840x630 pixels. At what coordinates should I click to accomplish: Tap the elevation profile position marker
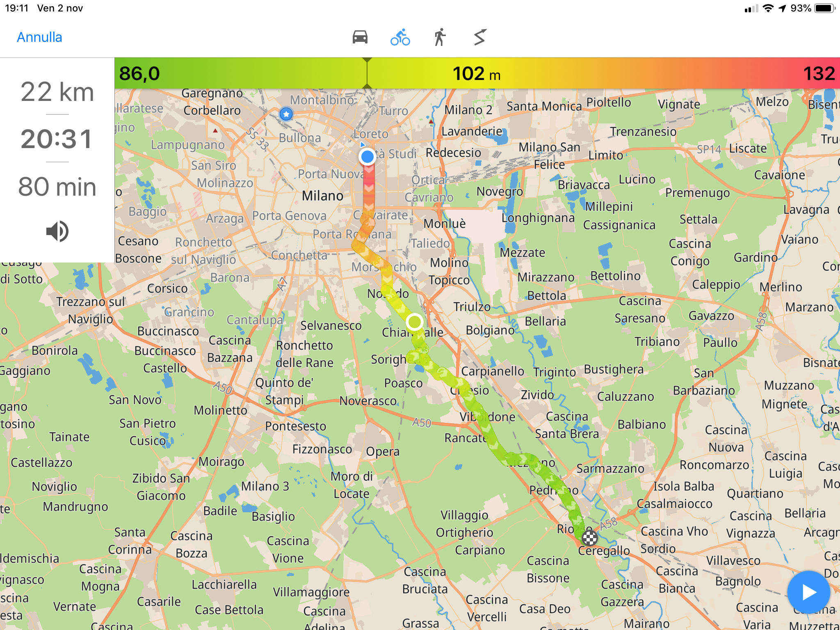(367, 73)
